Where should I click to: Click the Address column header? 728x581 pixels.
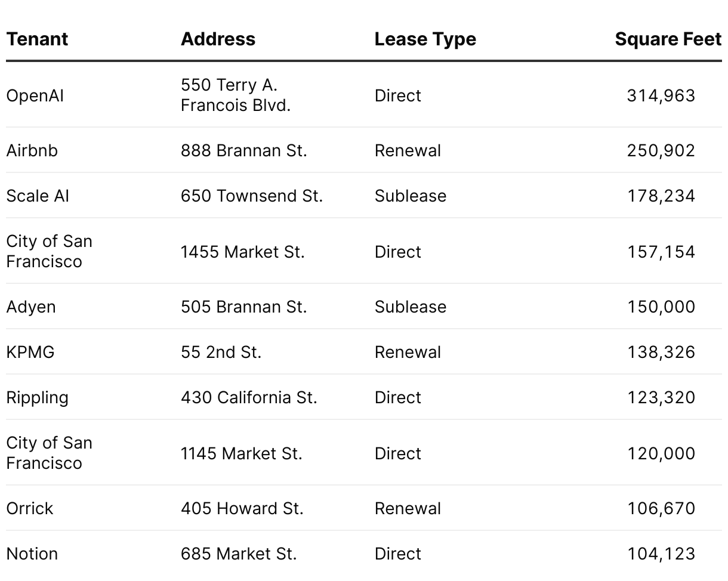(x=218, y=39)
